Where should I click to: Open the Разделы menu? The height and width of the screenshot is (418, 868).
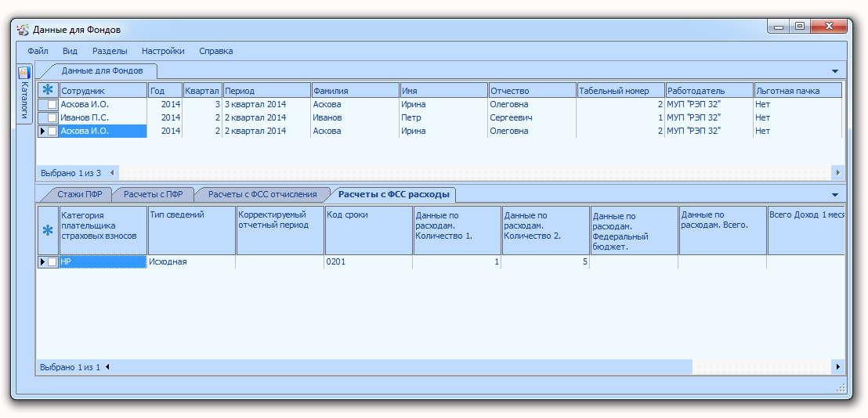pyautogui.click(x=110, y=51)
